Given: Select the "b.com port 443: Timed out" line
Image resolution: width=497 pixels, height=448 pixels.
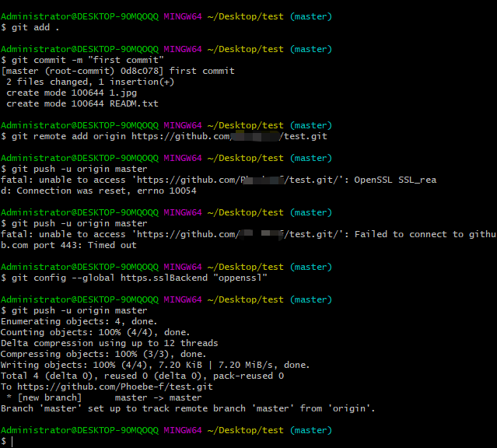Looking at the screenshot, I should click(68, 245).
